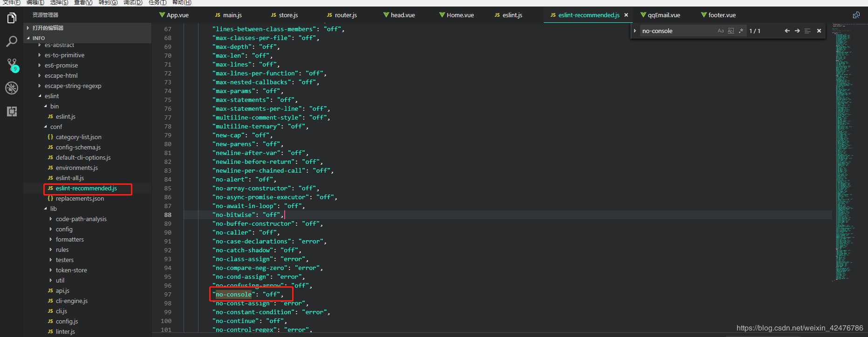Screen dimensions: 868x337
Task: Expand the testers folder
Action: [64, 260]
